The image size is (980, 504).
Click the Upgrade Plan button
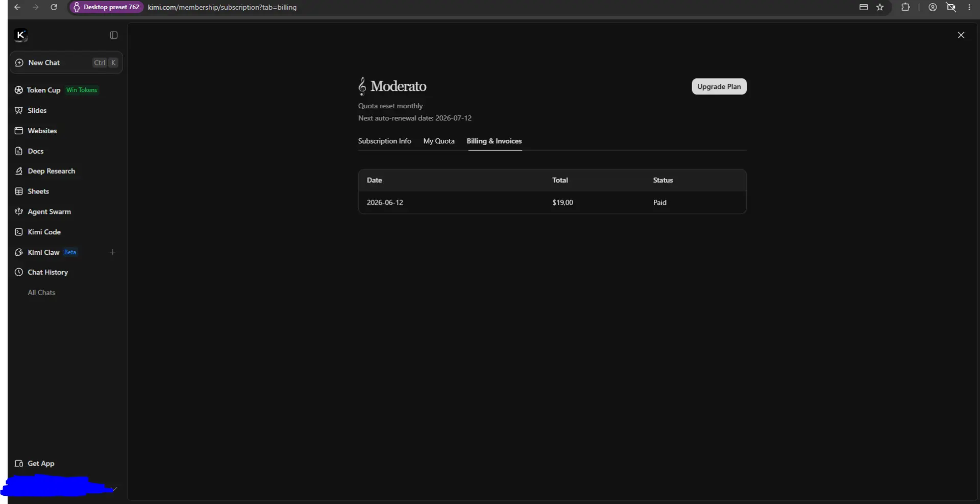point(719,86)
